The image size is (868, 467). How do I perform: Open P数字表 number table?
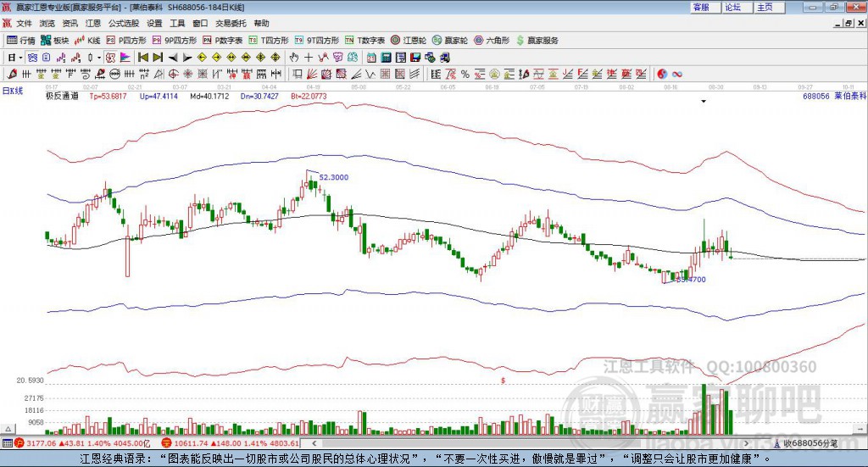pyautogui.click(x=223, y=41)
